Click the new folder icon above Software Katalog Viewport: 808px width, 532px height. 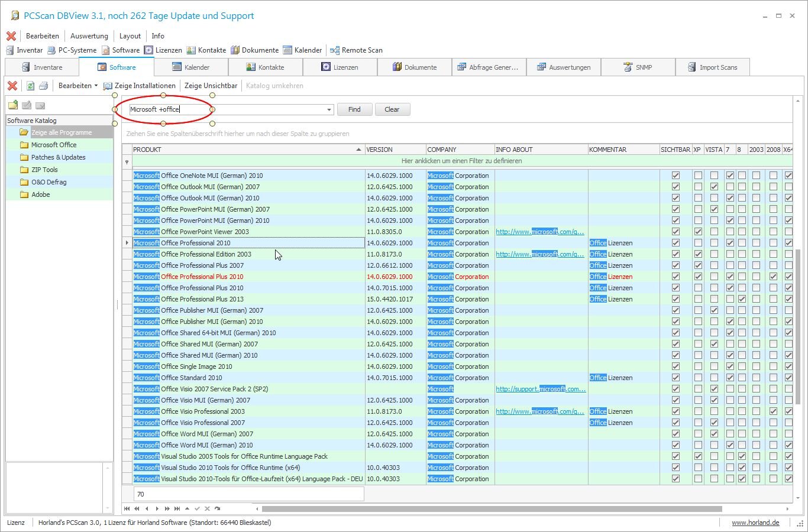[x=13, y=105]
